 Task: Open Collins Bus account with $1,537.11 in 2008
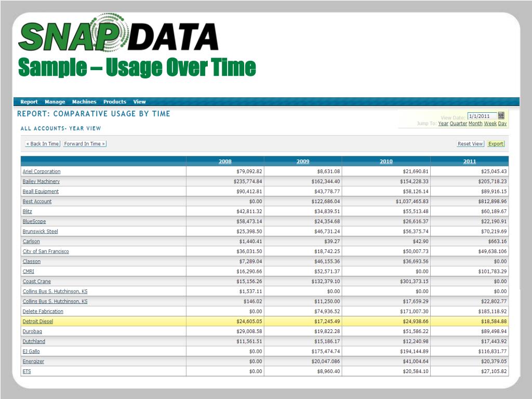click(x=55, y=291)
